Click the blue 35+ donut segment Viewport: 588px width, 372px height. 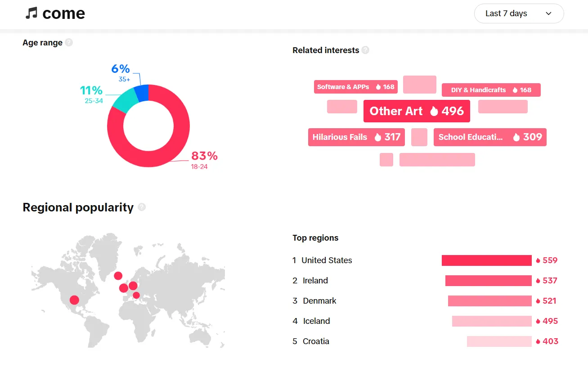coord(142,92)
